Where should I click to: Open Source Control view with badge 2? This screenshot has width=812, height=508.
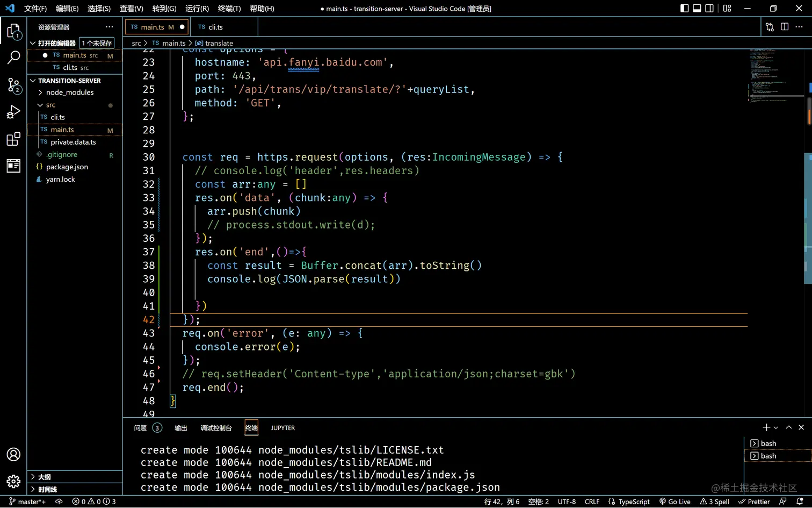[x=13, y=85]
